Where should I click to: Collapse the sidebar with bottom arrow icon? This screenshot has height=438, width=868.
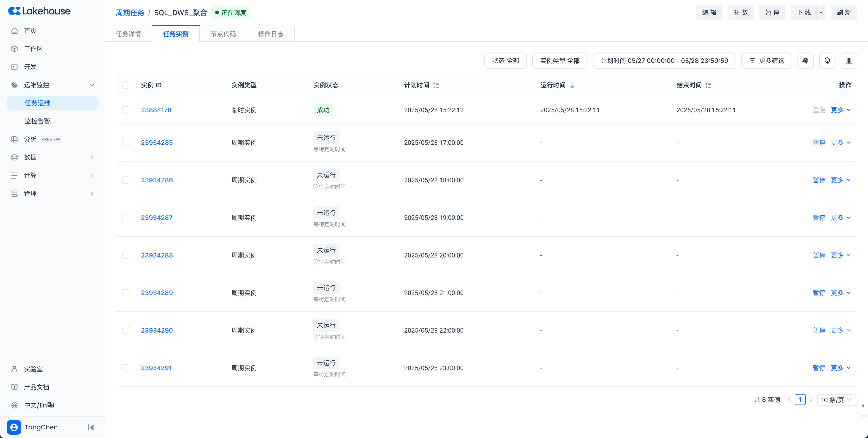coord(91,427)
